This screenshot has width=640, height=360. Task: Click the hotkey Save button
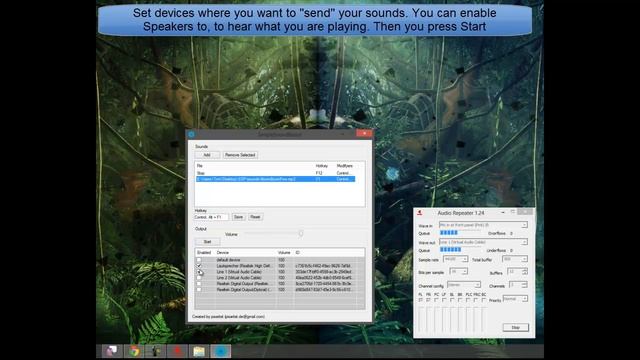tap(238, 217)
